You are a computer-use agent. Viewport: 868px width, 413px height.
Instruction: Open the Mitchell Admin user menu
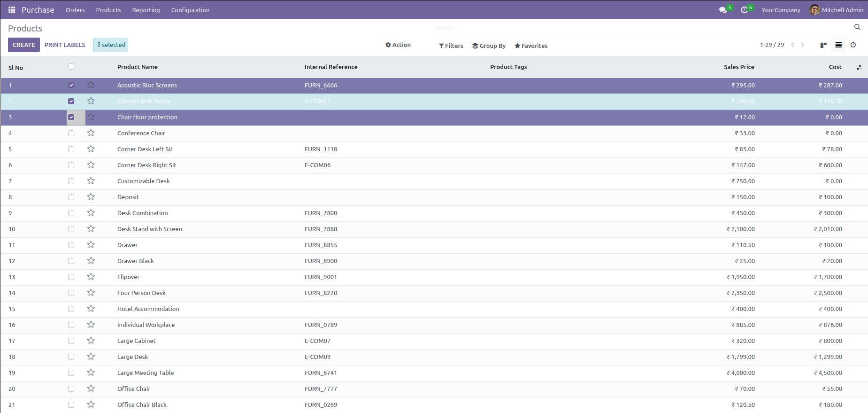pyautogui.click(x=837, y=10)
